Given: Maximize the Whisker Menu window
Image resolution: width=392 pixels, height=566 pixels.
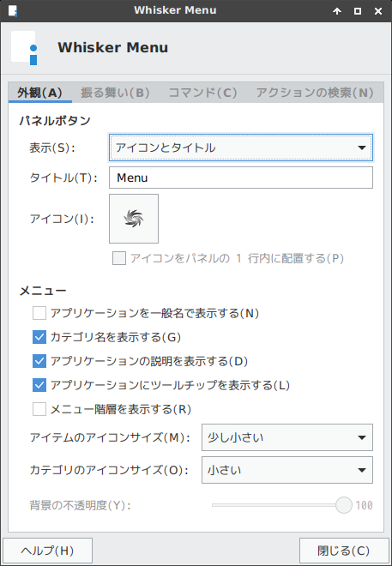Looking at the screenshot, I should pyautogui.click(x=358, y=11).
